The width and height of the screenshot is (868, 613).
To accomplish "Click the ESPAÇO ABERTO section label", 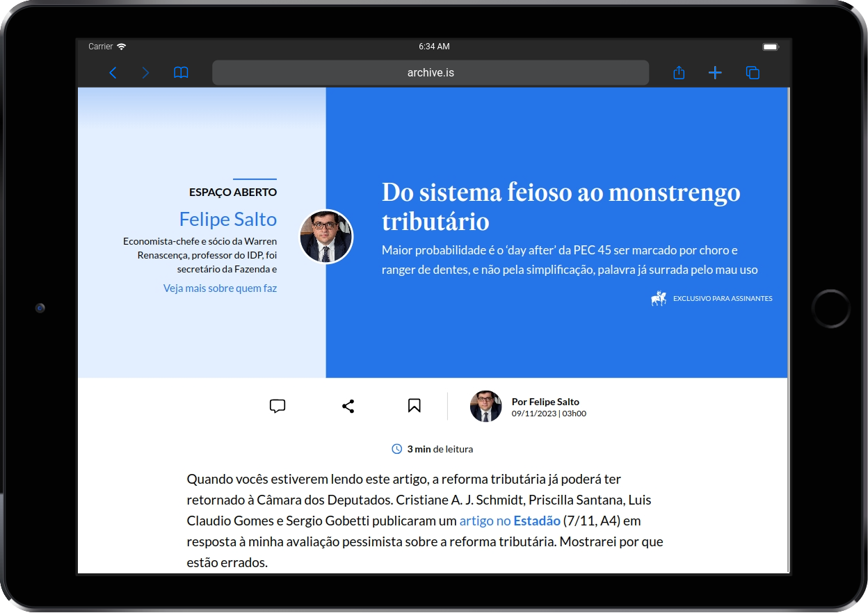I will click(233, 192).
